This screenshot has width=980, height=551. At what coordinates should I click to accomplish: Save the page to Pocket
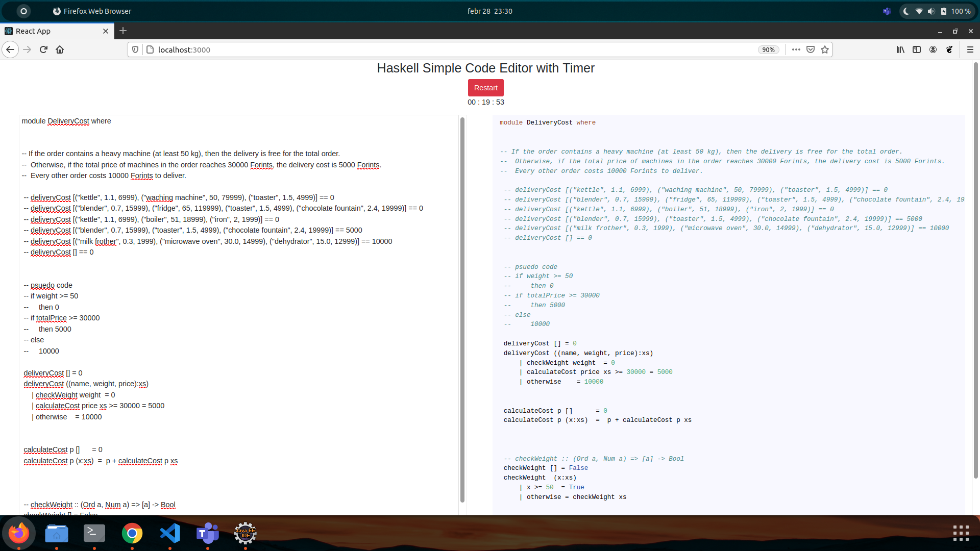tap(810, 49)
